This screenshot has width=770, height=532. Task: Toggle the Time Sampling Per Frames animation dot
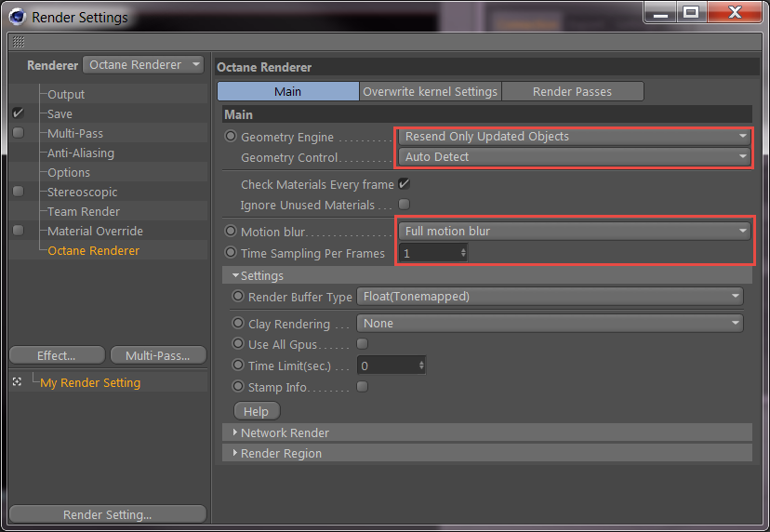[231, 252]
